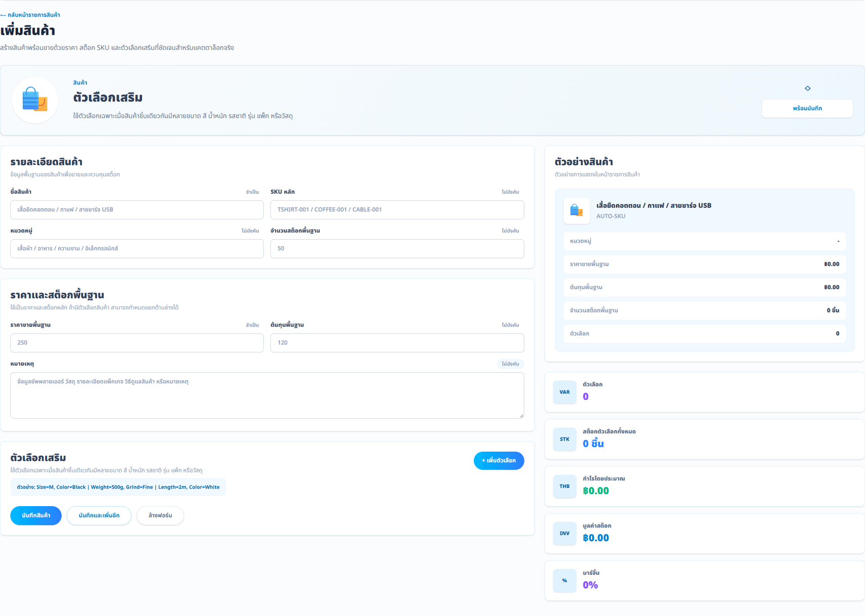Click the example text Size=M, Color=Black

[61, 487]
